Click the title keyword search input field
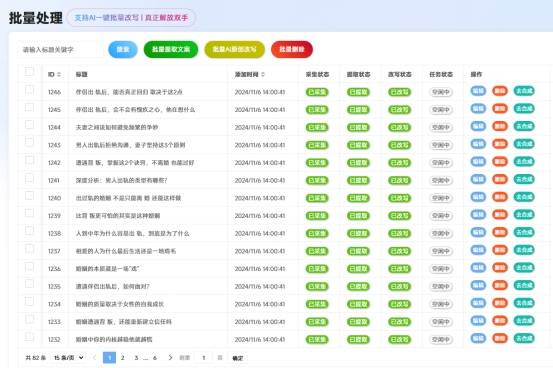553x368 pixels. coord(60,50)
